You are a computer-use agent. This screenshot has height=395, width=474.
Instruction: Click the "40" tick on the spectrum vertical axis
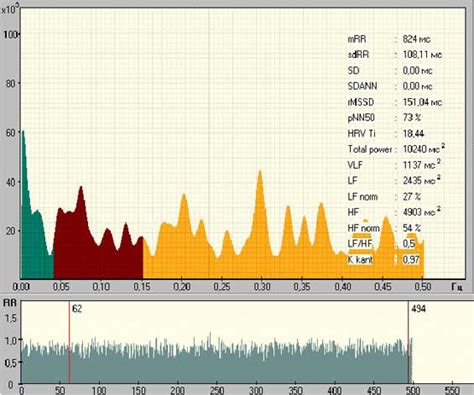10,182
